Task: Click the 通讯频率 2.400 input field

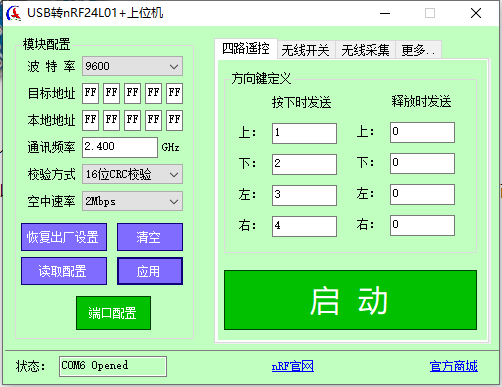Action: [120, 147]
